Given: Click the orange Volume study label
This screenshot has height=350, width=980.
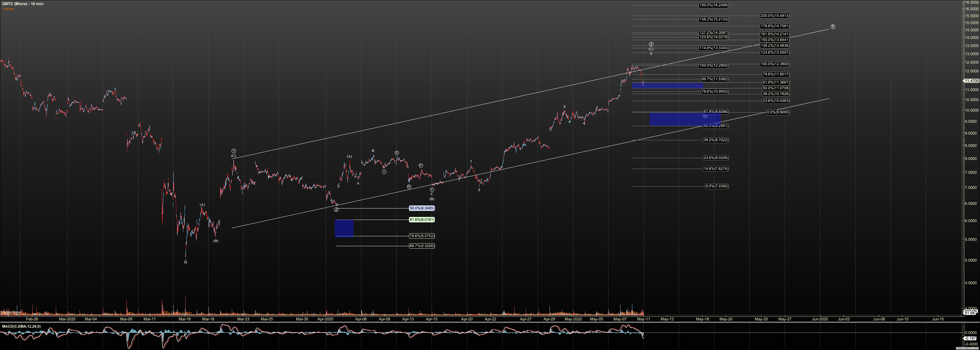Looking at the screenshot, I should pyautogui.click(x=8, y=9).
